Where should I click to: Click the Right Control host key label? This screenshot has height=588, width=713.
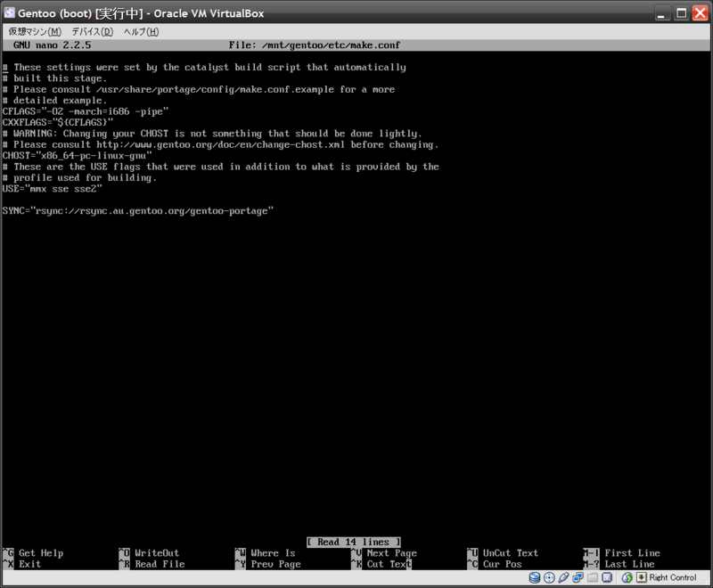pyautogui.click(x=673, y=577)
